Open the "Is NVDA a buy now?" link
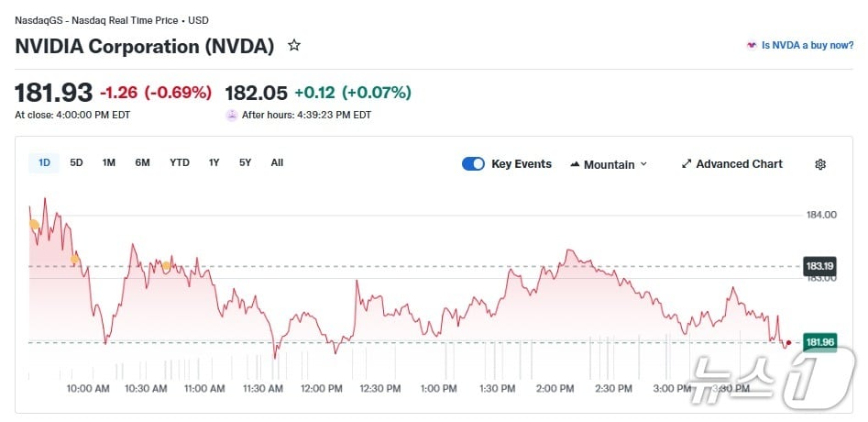The height and width of the screenshot is (422, 868). [808, 45]
